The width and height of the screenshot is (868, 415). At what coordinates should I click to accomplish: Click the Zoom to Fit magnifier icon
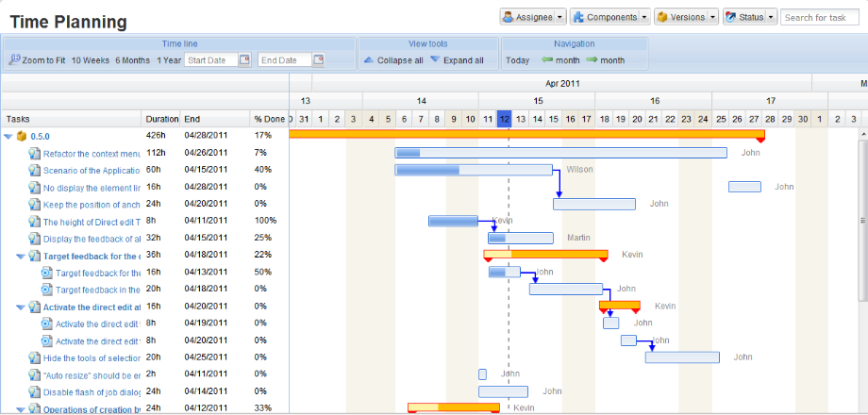click(14, 60)
